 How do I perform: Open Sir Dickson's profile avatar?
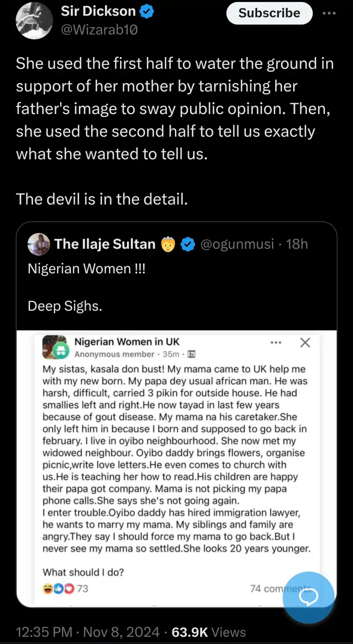(34, 21)
